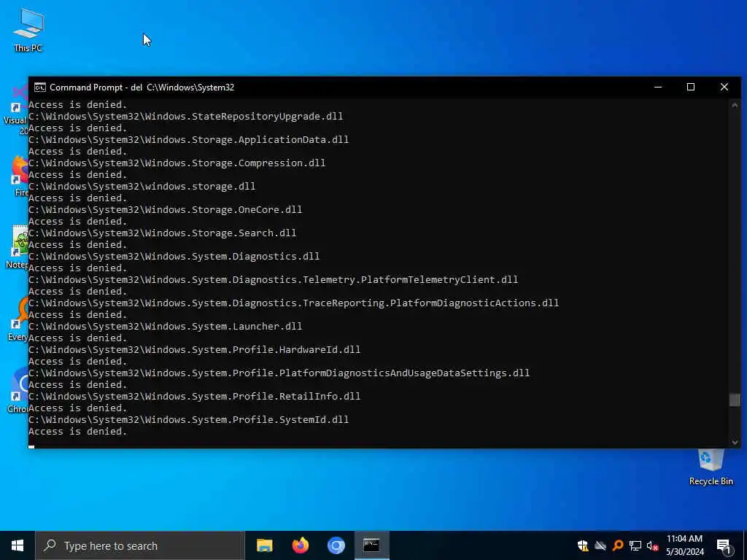Launch Chromium from the taskbar
This screenshot has width=747, height=560.
pos(336,545)
